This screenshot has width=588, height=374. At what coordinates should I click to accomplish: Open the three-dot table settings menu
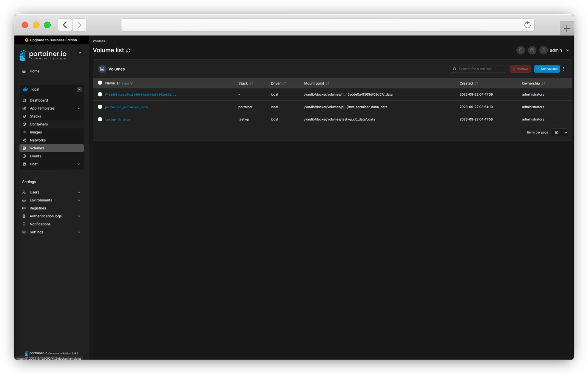pyautogui.click(x=564, y=69)
